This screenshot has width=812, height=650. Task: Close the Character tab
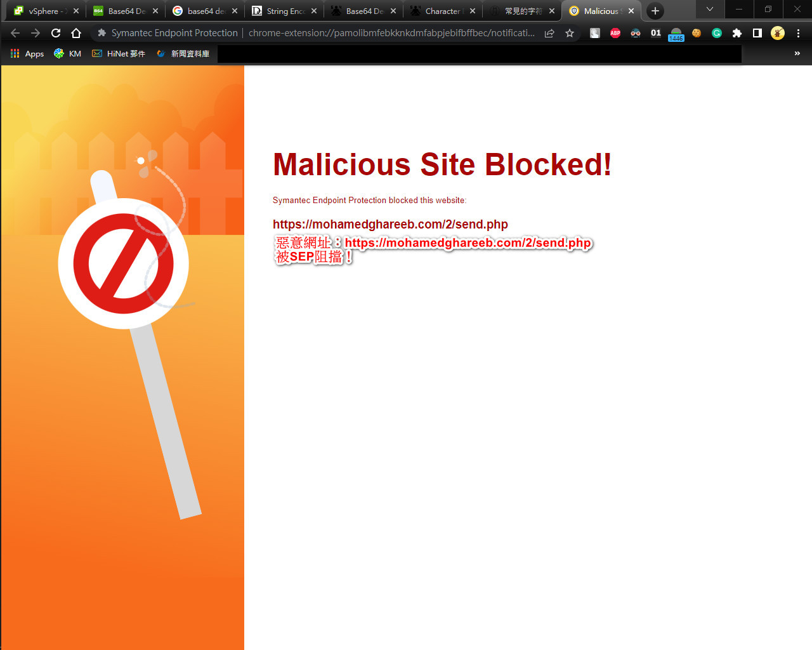coord(473,11)
